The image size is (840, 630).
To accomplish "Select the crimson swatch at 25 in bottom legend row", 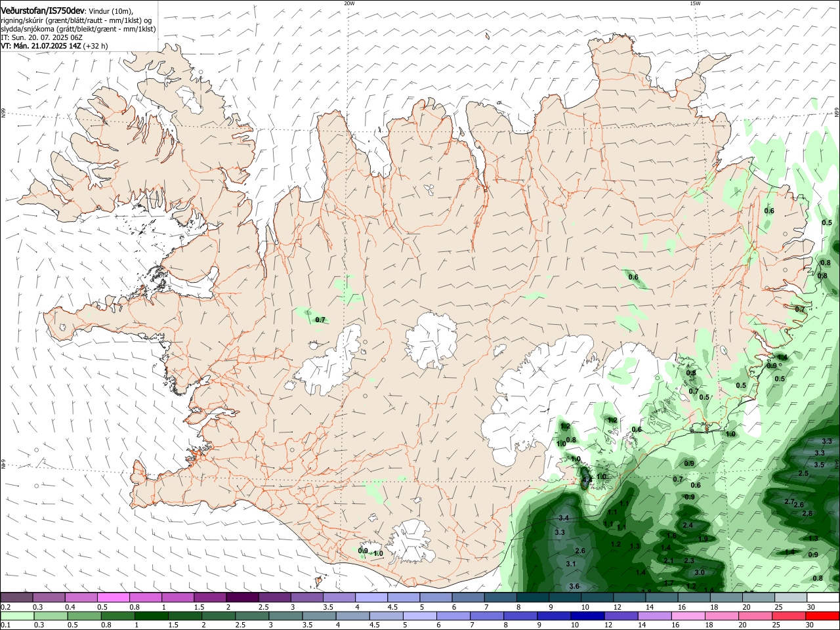I will [x=790, y=616].
